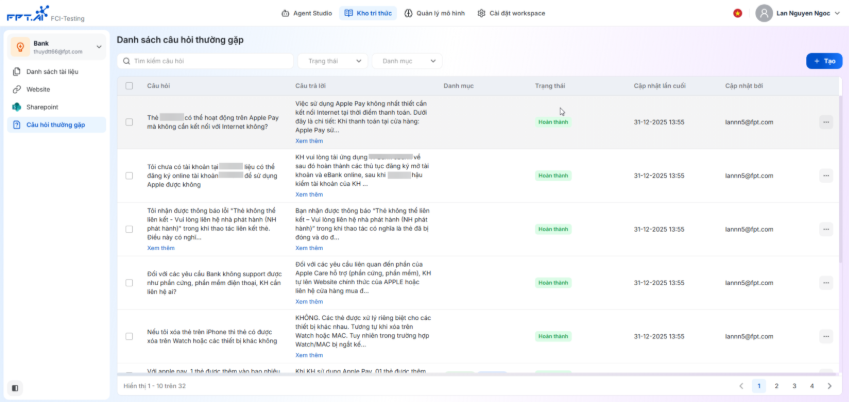Select checkbox for the Apple Care question row
Viewport: 849px width, 402px height.
[129, 283]
